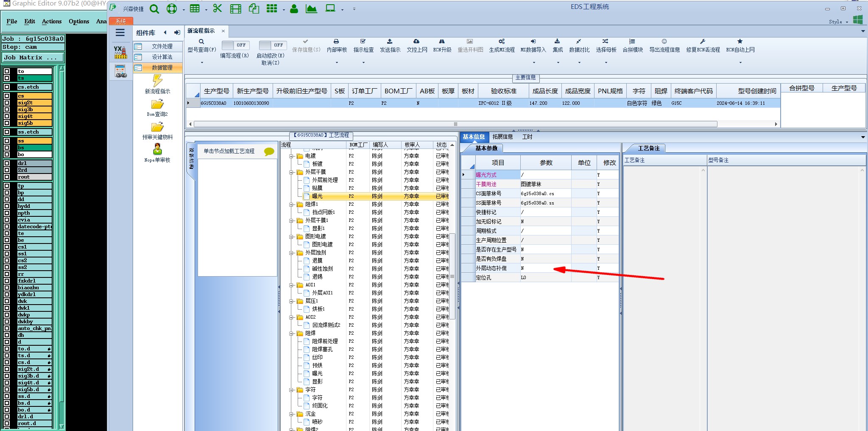This screenshot has width=868, height=431.
Task: Open dropdown arrow under ECN自动上网
Action: [x=740, y=63]
